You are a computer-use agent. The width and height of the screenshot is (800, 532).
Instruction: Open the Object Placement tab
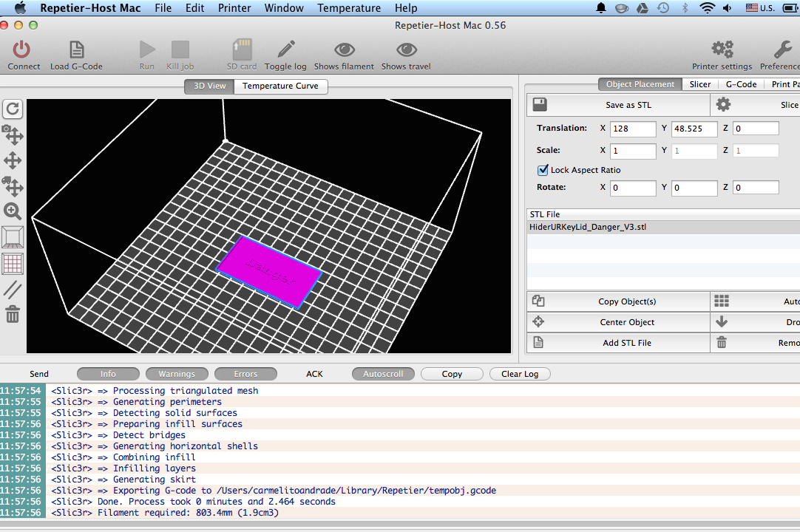tap(640, 84)
